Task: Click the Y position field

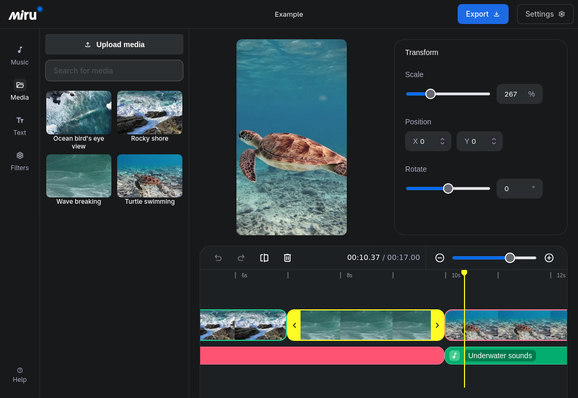Action: [479, 141]
